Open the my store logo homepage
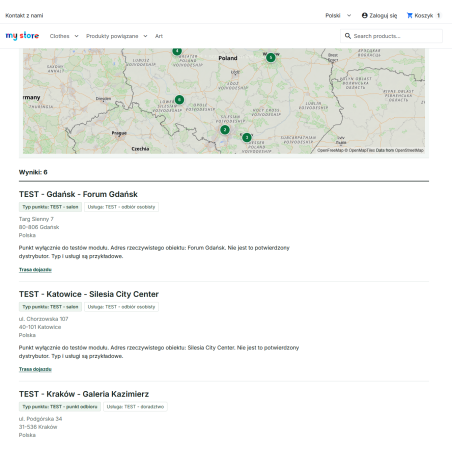 coord(22,36)
